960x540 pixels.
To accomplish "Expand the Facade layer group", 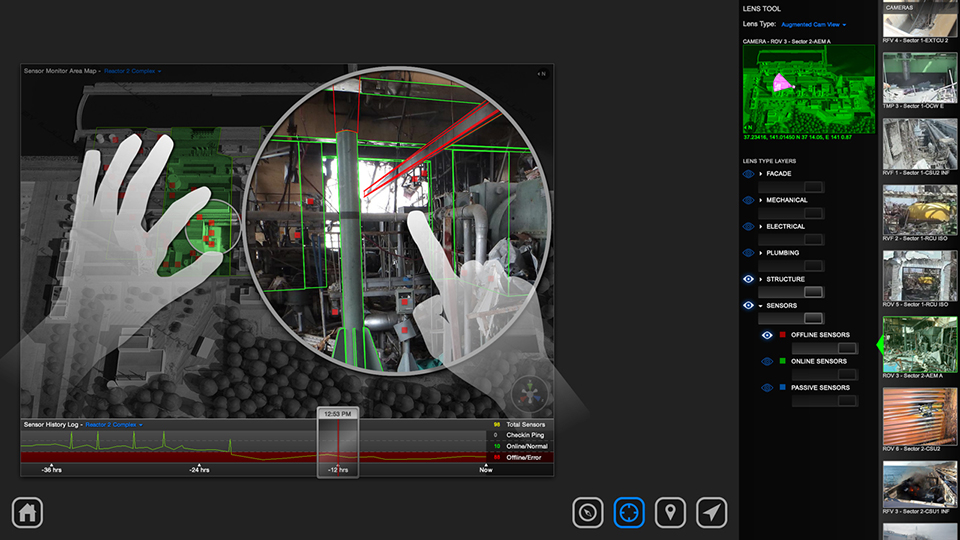I will (x=761, y=174).
